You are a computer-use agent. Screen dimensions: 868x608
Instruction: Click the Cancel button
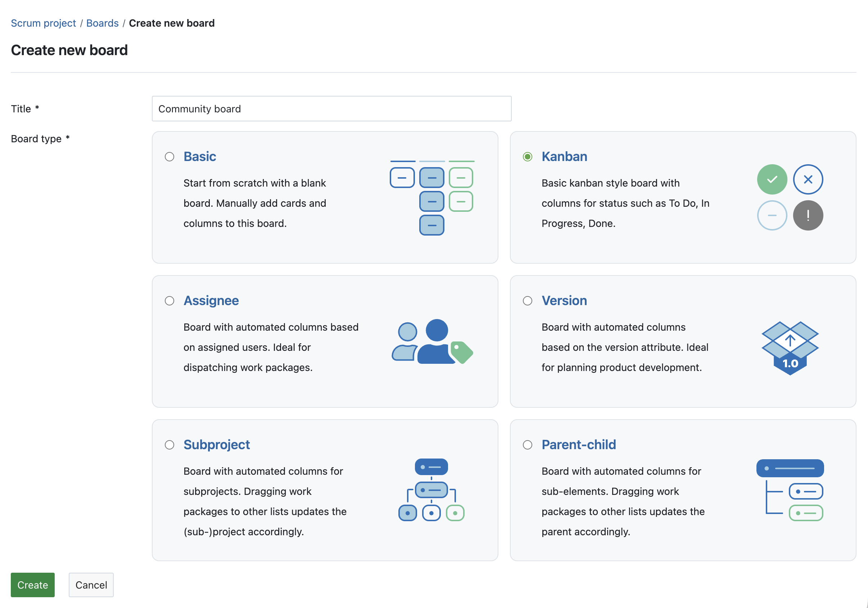[91, 585]
